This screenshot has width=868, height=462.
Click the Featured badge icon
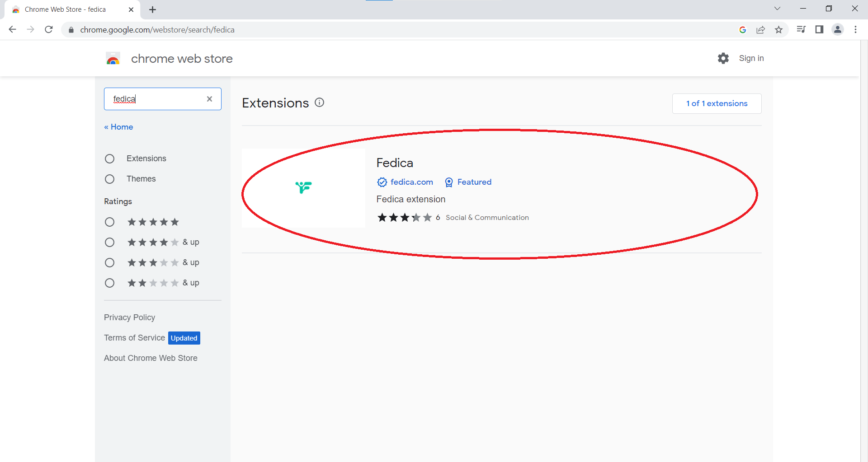click(x=449, y=182)
